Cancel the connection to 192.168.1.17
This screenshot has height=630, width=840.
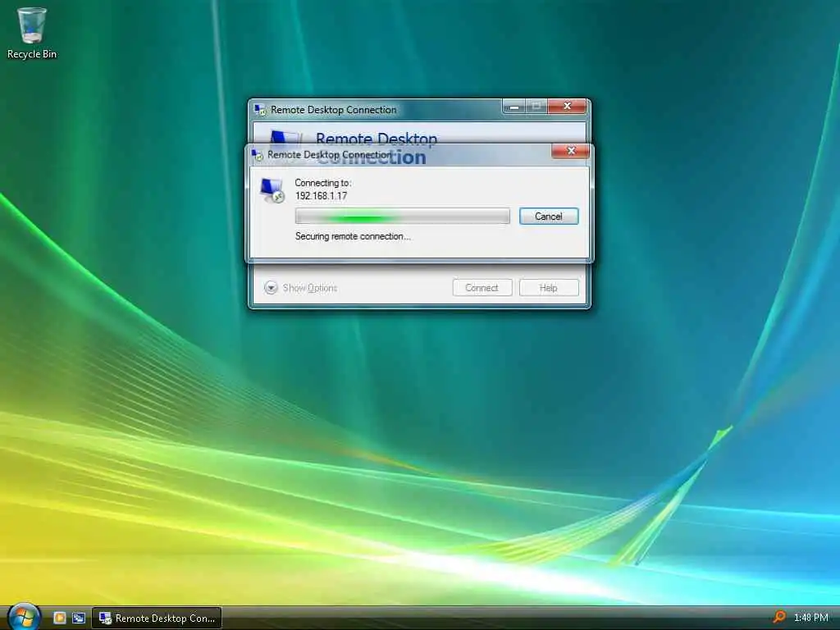[549, 217]
